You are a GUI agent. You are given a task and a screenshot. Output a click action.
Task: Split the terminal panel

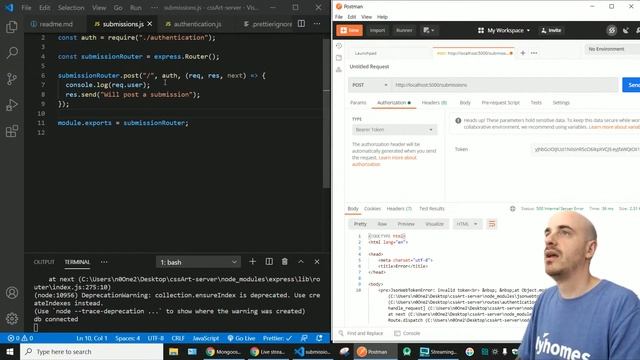tap(269, 262)
